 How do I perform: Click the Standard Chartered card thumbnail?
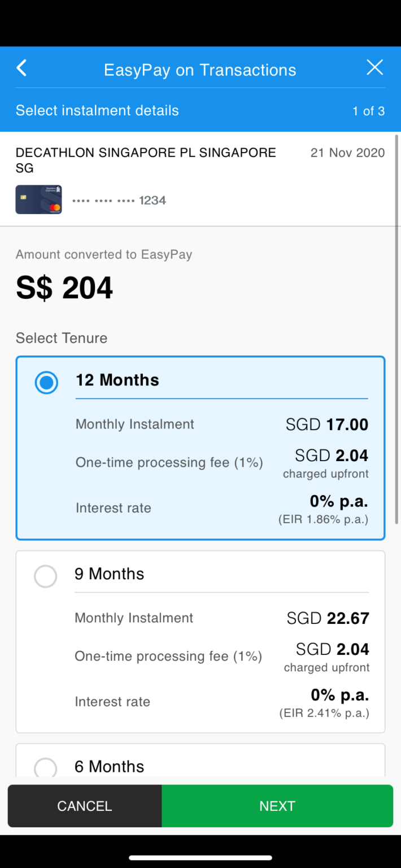point(38,199)
